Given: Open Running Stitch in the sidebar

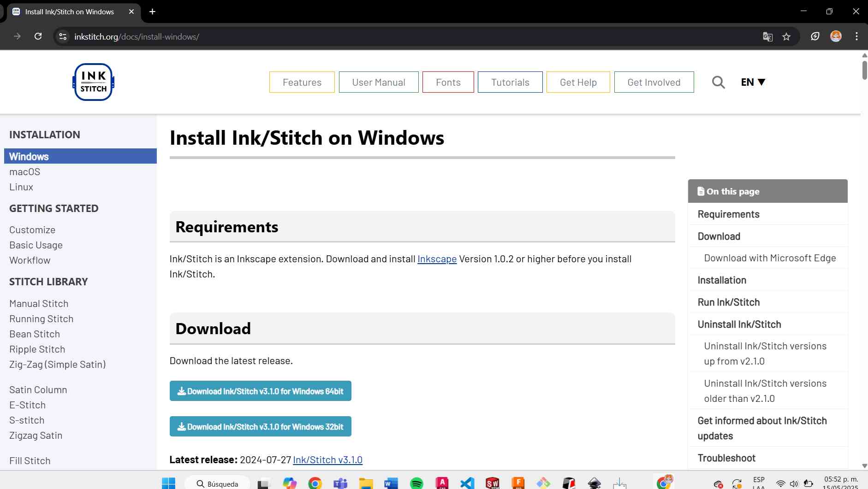Looking at the screenshot, I should coord(42,319).
